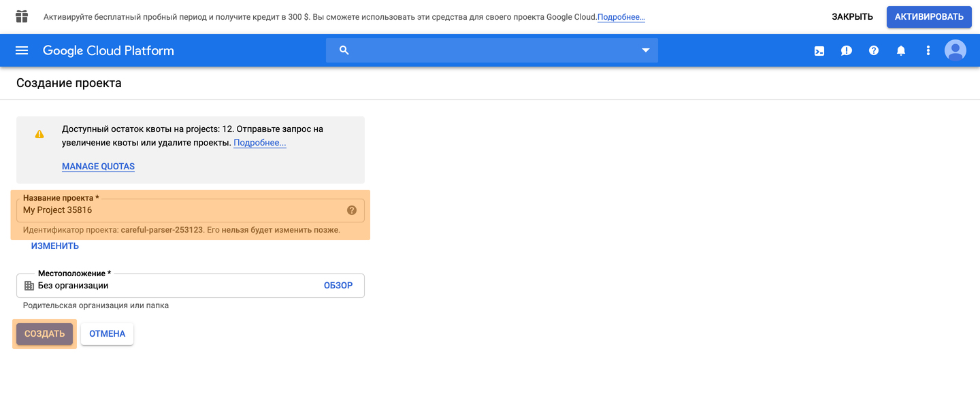Click the magnifier search icon
Screen dimensions: 980x417
(344, 50)
